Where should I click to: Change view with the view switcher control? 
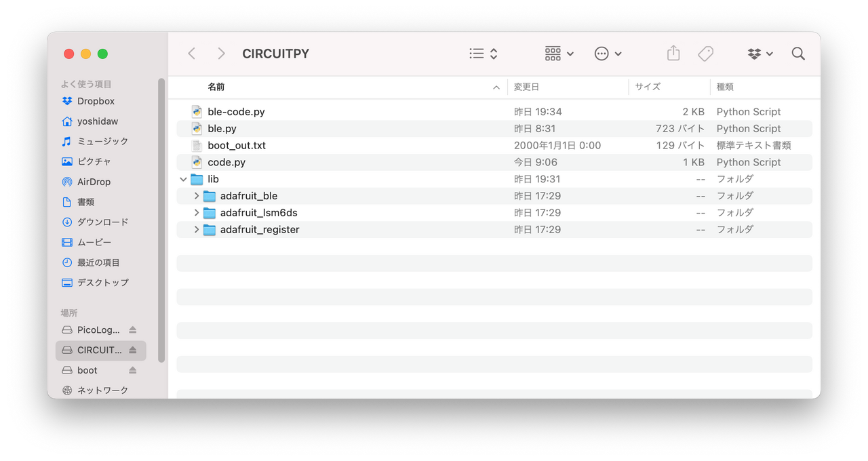click(x=482, y=53)
